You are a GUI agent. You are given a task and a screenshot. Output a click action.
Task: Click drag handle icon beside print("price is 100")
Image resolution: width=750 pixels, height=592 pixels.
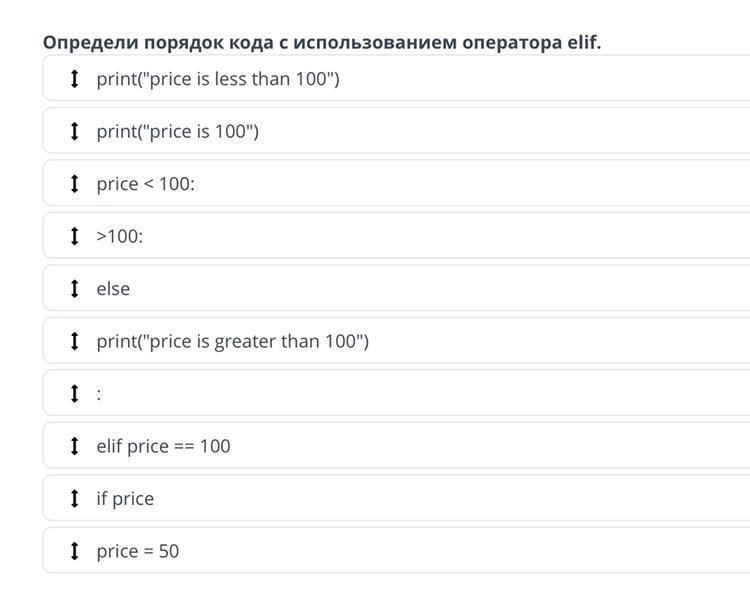point(74,131)
